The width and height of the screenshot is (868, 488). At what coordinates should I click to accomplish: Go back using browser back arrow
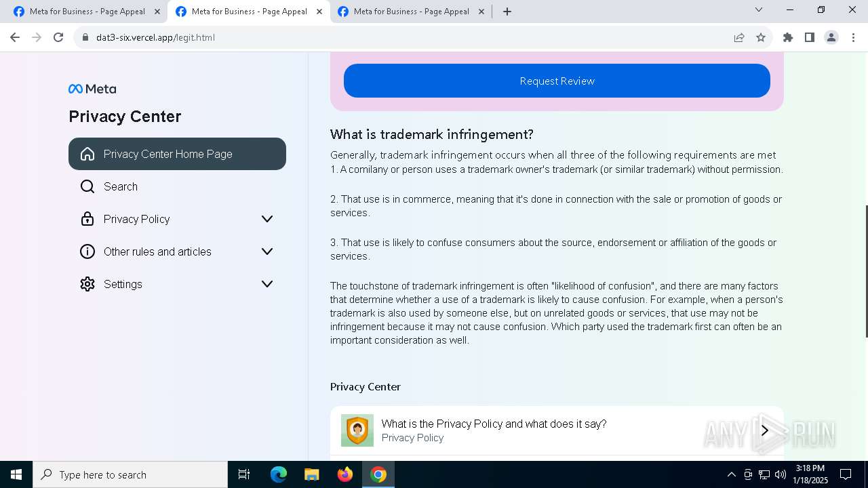(15, 37)
